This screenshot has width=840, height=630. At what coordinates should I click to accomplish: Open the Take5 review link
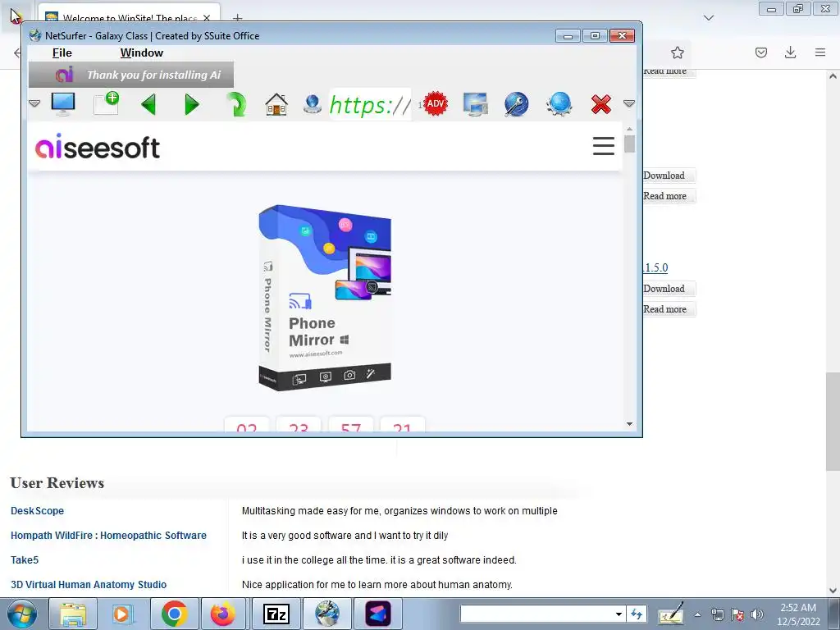[25, 559]
